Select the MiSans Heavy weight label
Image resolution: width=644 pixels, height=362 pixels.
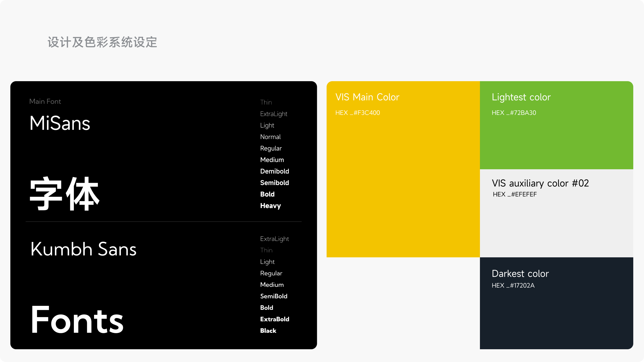270,206
